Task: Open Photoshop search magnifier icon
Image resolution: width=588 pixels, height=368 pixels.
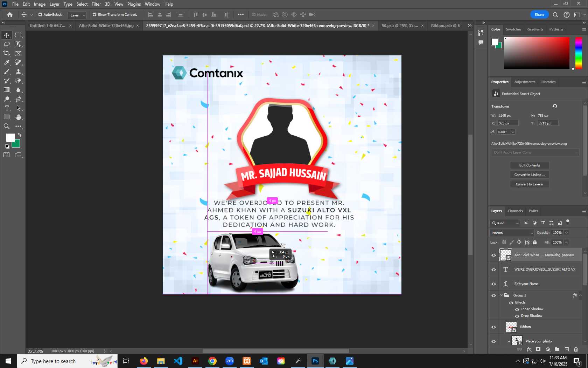Action: pyautogui.click(x=555, y=15)
